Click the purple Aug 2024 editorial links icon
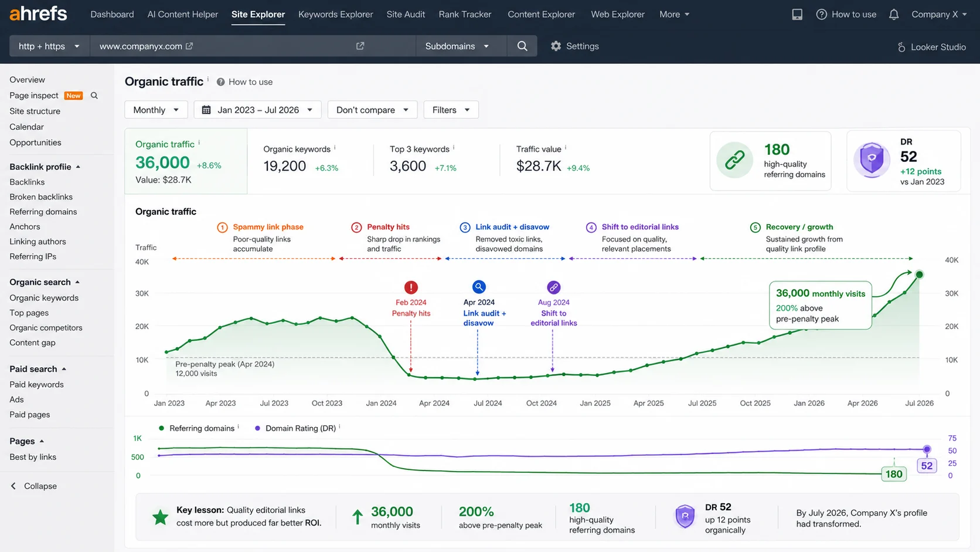The image size is (980, 552). [x=553, y=287]
